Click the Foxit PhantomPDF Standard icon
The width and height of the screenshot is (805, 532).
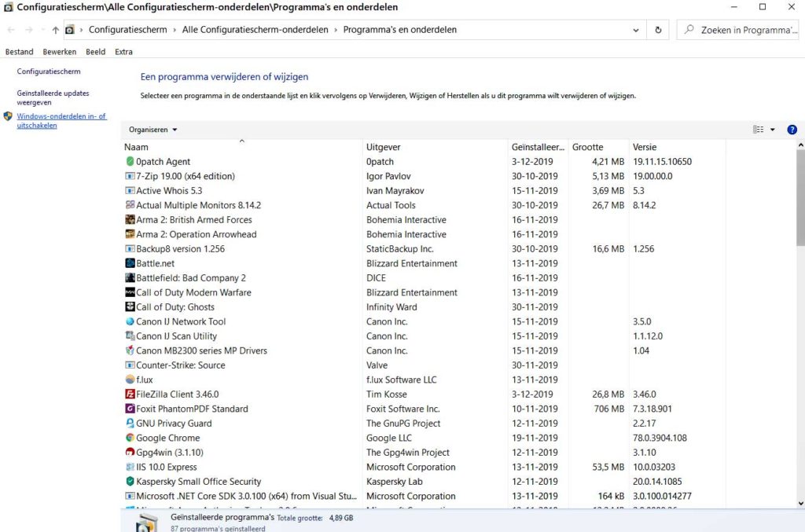click(x=130, y=409)
